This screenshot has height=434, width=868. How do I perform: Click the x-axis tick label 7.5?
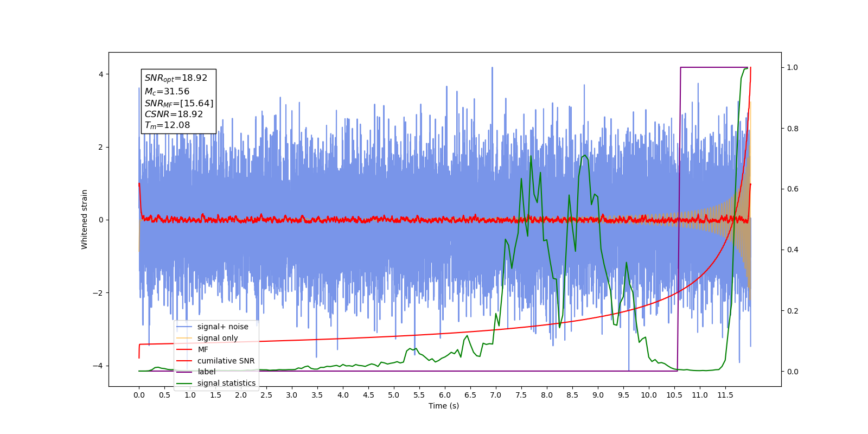click(x=521, y=395)
